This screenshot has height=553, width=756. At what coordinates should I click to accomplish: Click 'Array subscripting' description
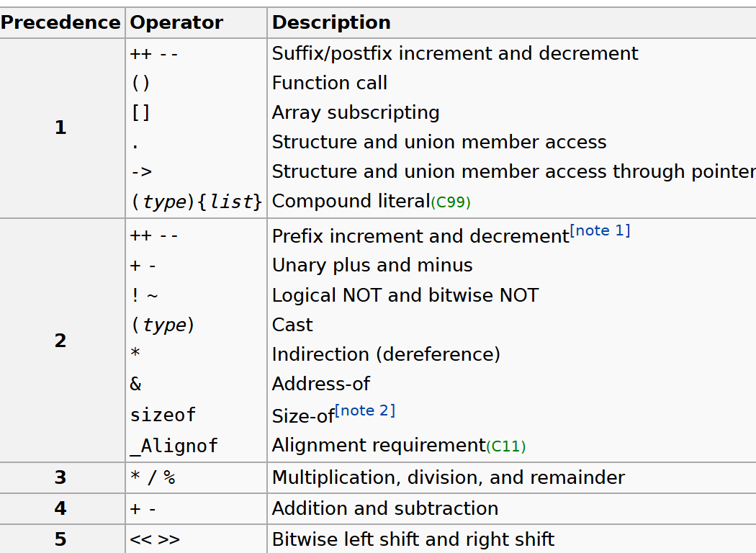point(356,113)
